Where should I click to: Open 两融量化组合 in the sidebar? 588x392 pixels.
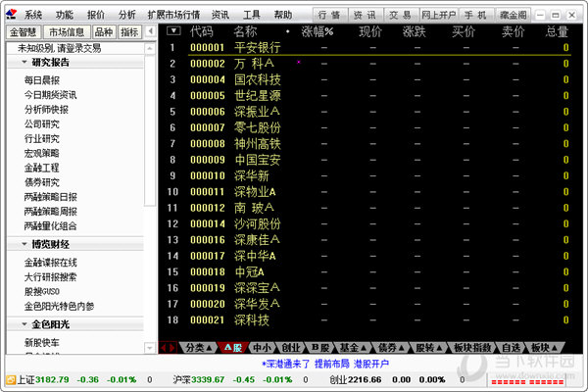coord(50,226)
